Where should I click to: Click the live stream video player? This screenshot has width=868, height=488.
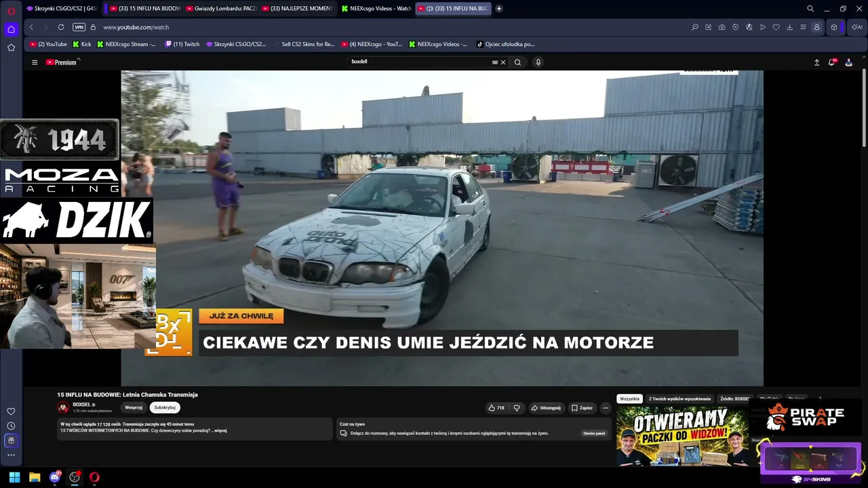[442, 228]
